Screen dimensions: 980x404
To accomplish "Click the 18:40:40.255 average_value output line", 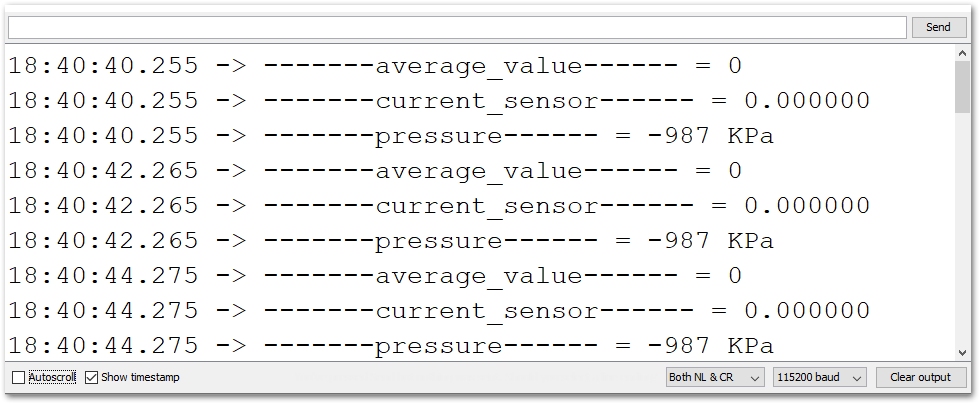I will pos(375,65).
